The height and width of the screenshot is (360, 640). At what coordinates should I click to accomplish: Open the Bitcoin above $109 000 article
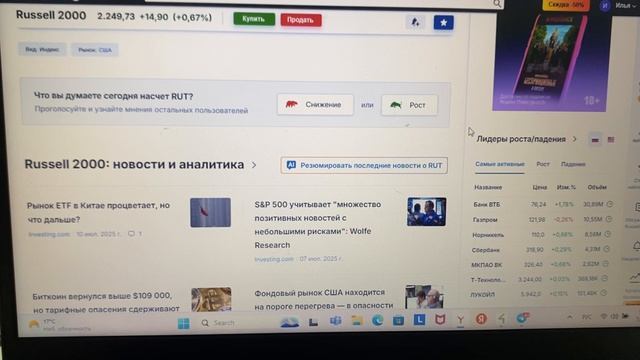point(105,302)
